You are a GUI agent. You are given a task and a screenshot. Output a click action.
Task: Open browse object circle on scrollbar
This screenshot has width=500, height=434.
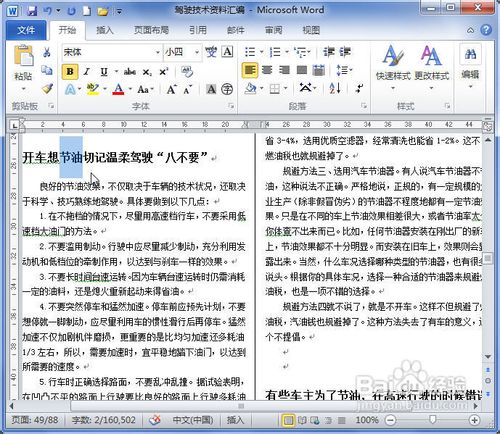click(488, 381)
